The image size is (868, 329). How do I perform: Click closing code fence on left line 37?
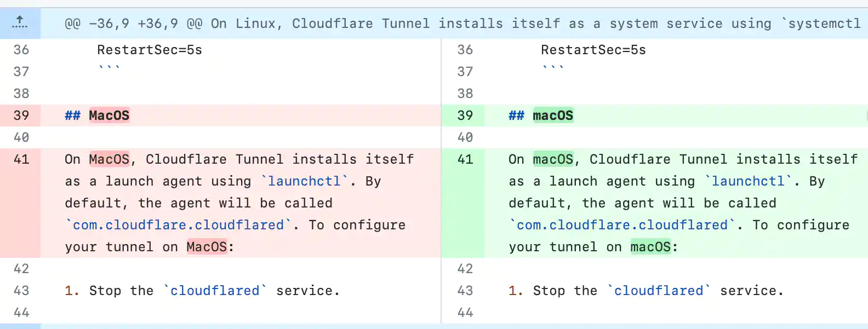click(109, 68)
